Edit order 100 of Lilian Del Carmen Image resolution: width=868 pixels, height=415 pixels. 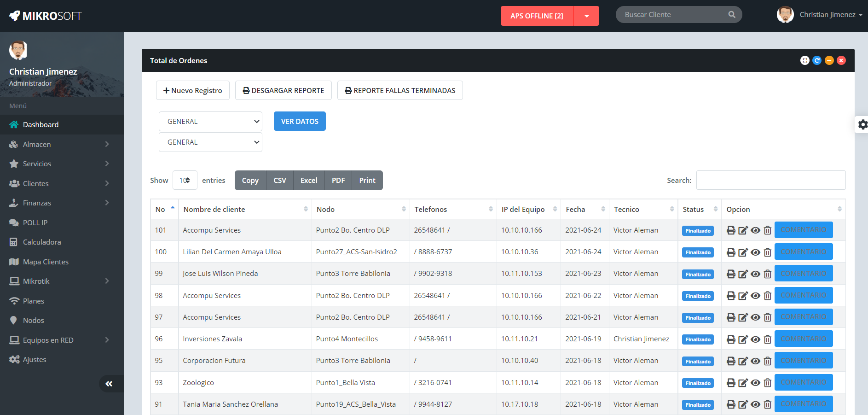[743, 252]
